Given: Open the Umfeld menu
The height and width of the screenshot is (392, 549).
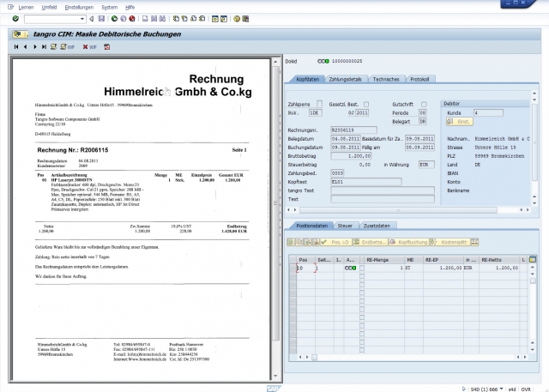Looking at the screenshot, I should point(49,7).
